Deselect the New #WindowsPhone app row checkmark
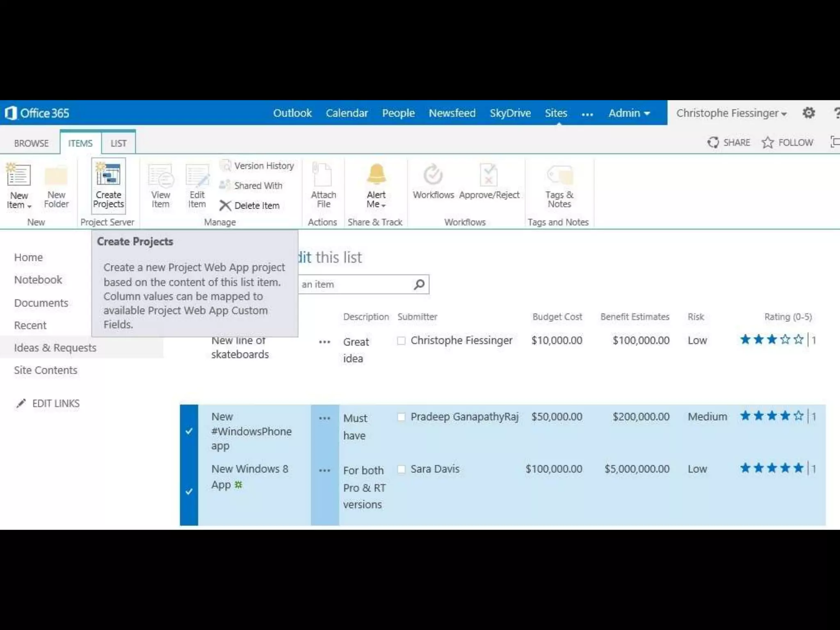 [189, 431]
